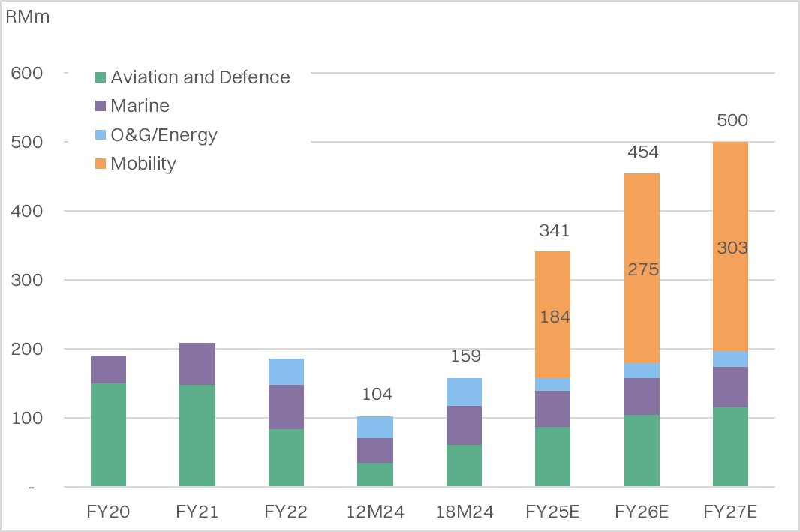Select the 104 data label above 12M24

click(x=377, y=395)
